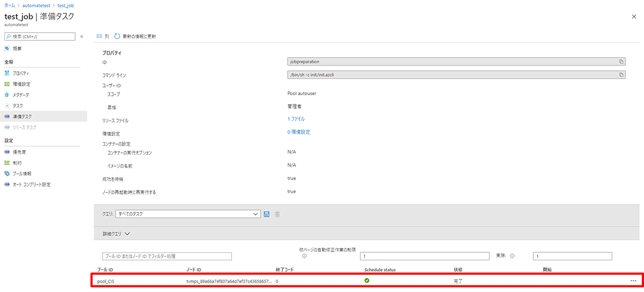Open 環境設定 sidebar item icon
Viewport: 644px width, 292px height.
pyautogui.click(x=7, y=84)
